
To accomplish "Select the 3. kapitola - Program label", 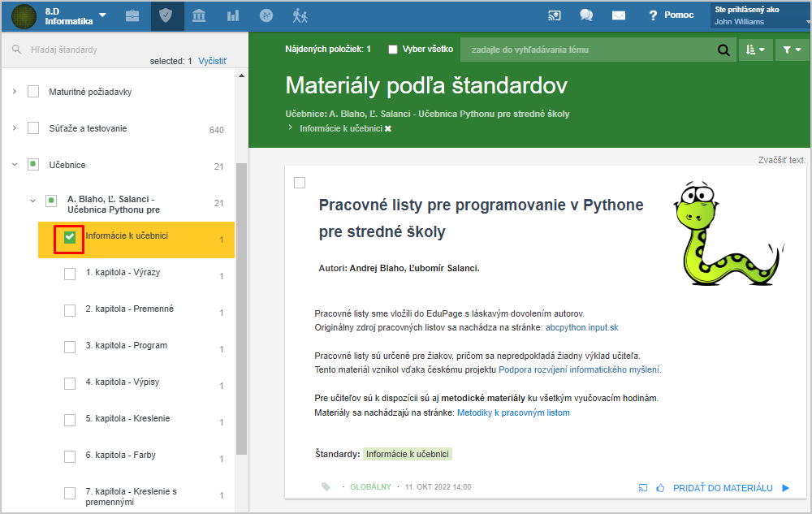I will click(x=127, y=345).
